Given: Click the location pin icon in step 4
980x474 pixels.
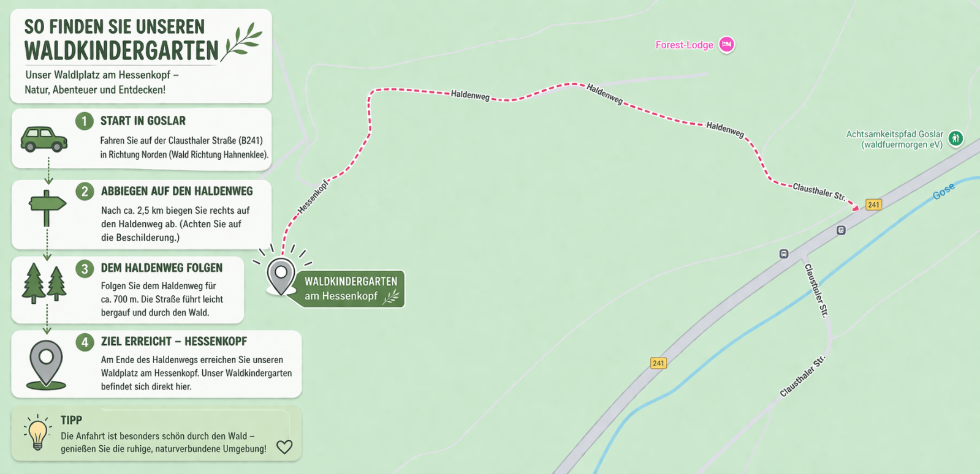Looking at the screenshot, I should (x=46, y=365).
